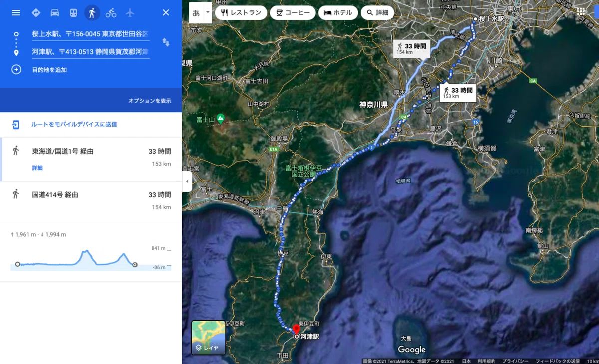The height and width of the screenshot is (364, 599).
Task: Send route to mobile device icon
Action: [16, 124]
